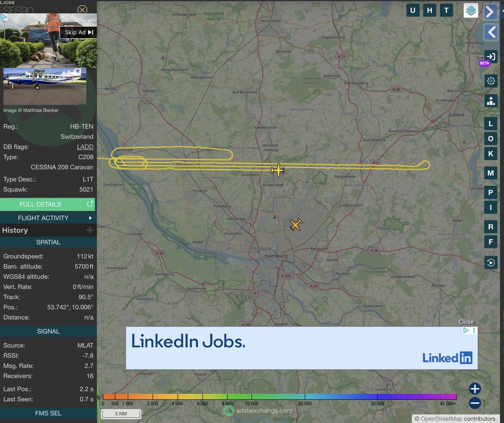Toggle the U map filter button
Viewport: 504px width, 423px height.
point(412,10)
